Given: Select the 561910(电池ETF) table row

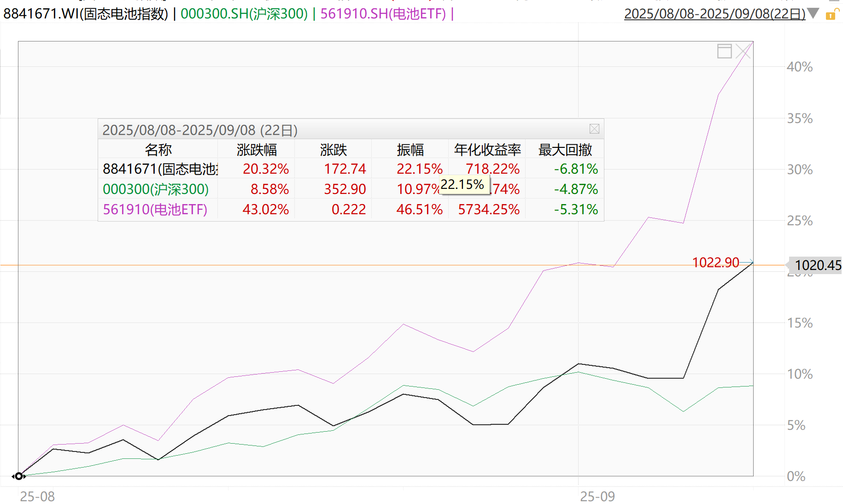Looking at the screenshot, I should (155, 210).
